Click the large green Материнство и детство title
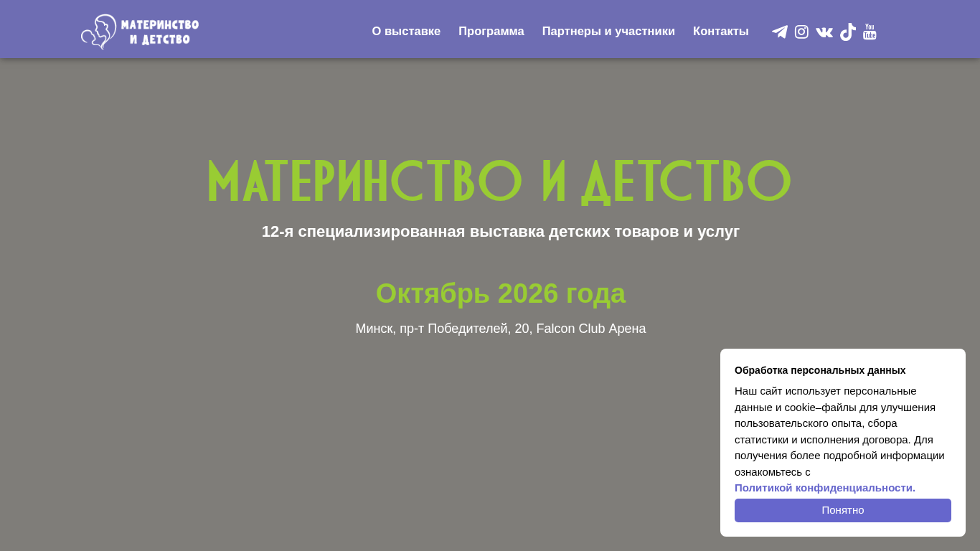Image resolution: width=980 pixels, height=551 pixels. point(500,182)
